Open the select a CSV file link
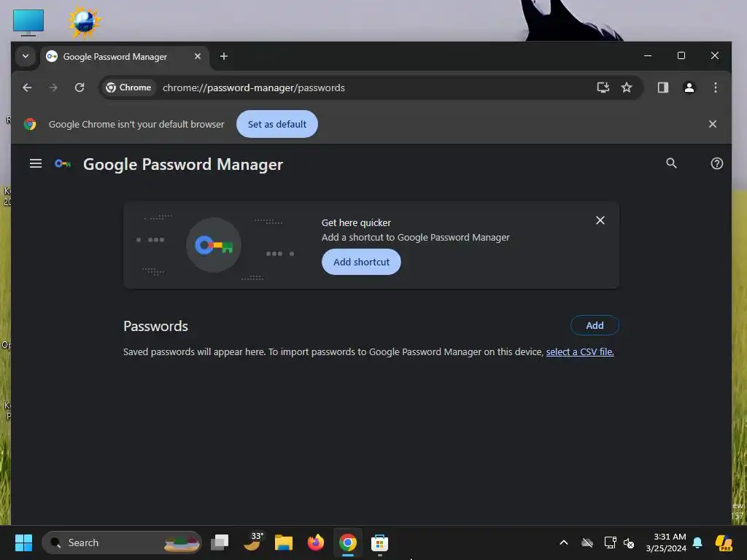747x560 pixels. click(x=580, y=352)
